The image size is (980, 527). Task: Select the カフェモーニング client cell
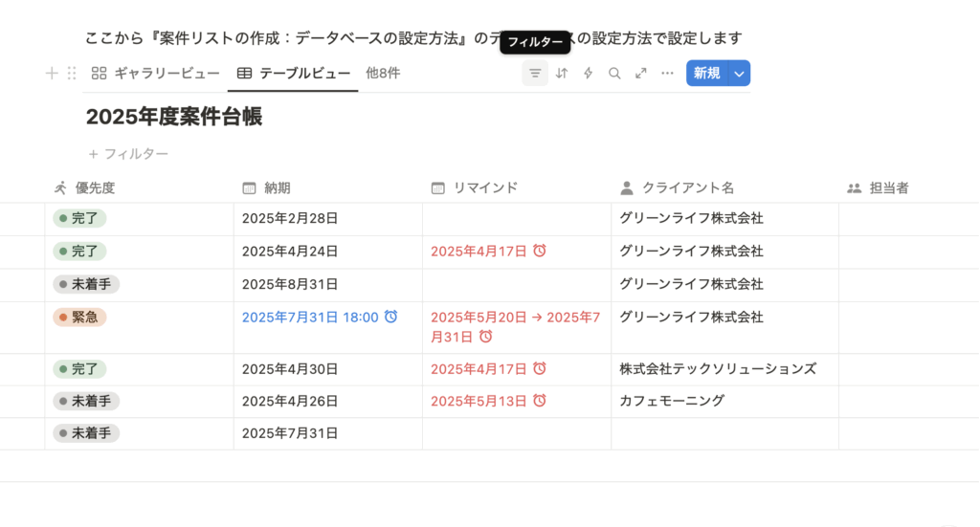(671, 402)
